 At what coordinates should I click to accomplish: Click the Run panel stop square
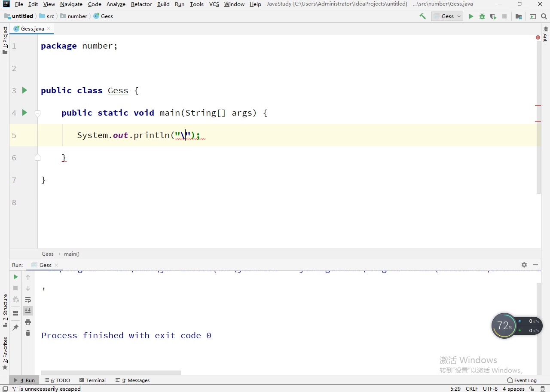15,288
